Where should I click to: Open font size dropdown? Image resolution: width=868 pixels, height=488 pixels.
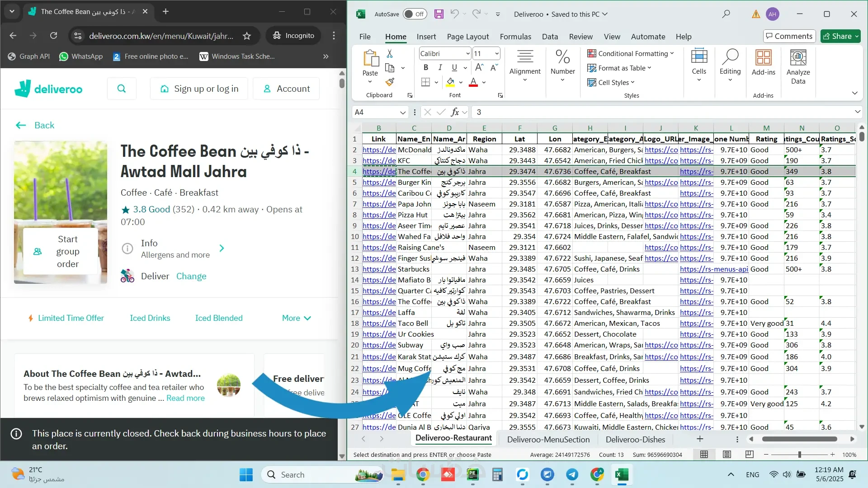pos(496,53)
